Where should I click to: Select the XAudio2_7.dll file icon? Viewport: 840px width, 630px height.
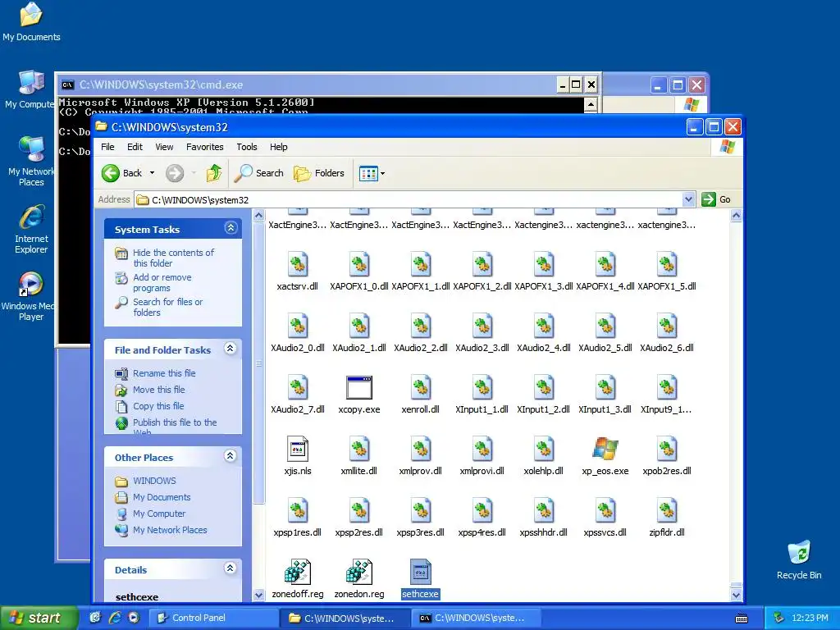click(x=297, y=388)
